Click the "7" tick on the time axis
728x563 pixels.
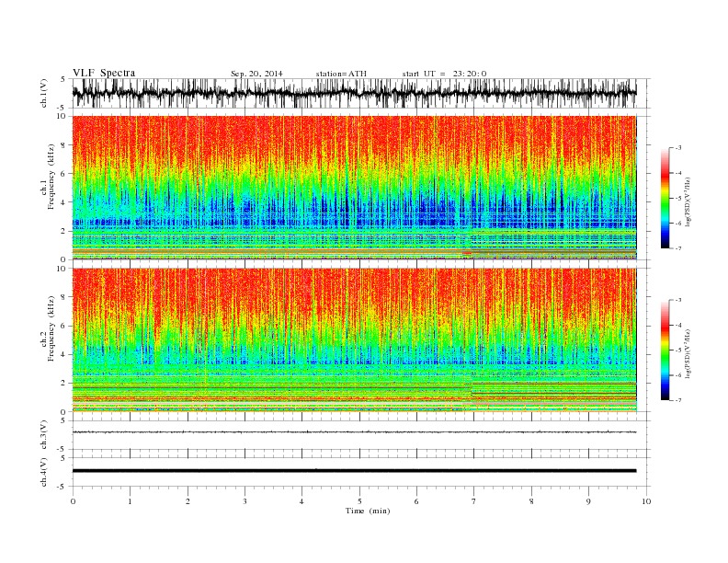[x=474, y=501]
